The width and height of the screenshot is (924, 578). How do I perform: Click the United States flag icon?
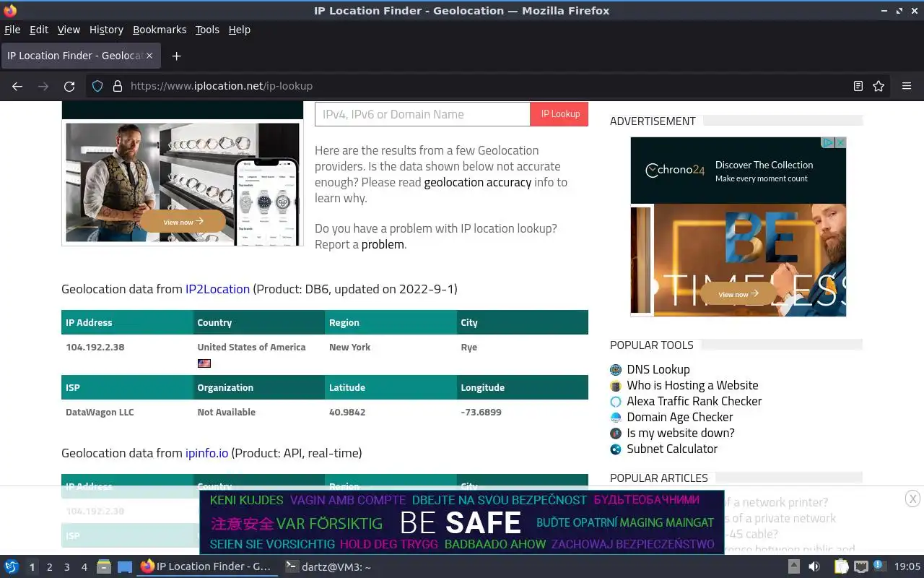(204, 363)
